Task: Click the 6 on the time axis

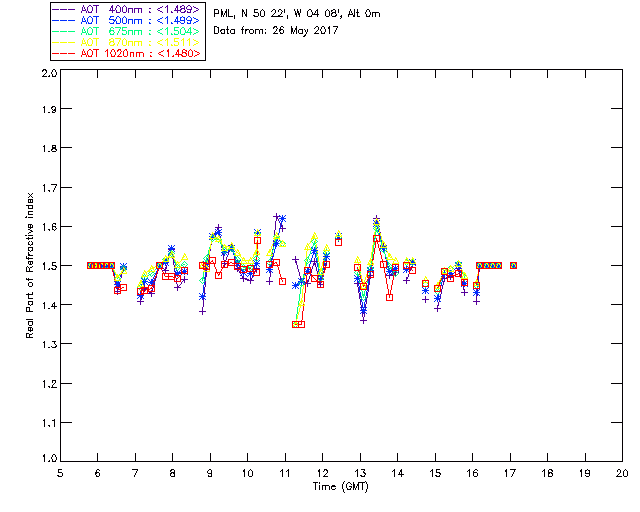Action: pos(98,473)
